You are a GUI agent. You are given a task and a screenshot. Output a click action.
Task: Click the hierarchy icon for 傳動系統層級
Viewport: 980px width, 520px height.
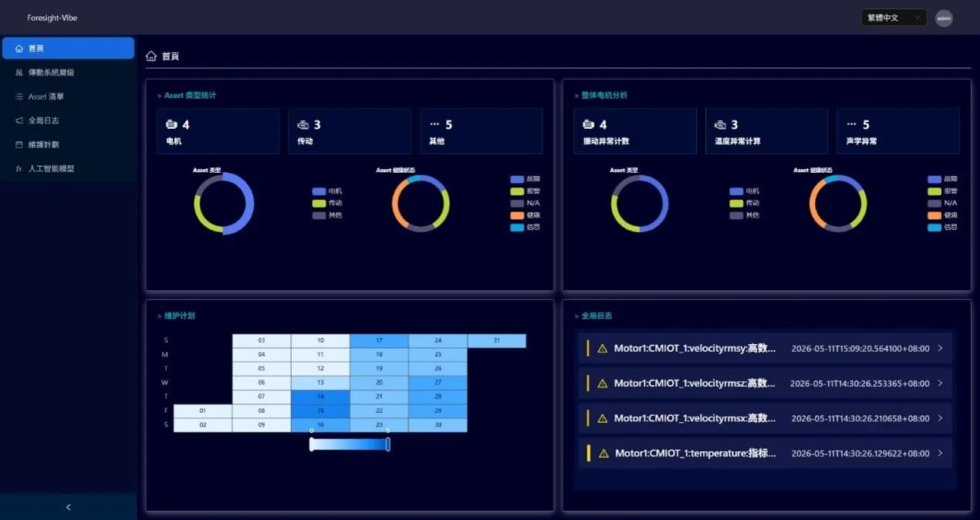(19, 73)
